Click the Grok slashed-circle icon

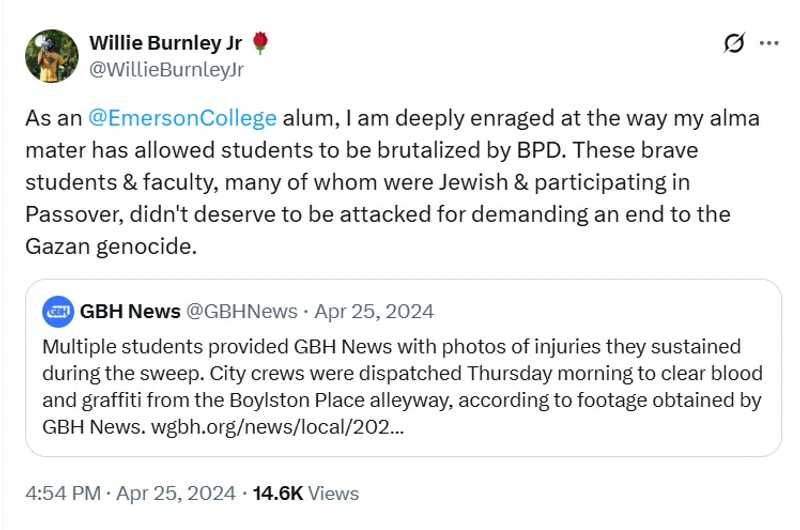[x=733, y=43]
